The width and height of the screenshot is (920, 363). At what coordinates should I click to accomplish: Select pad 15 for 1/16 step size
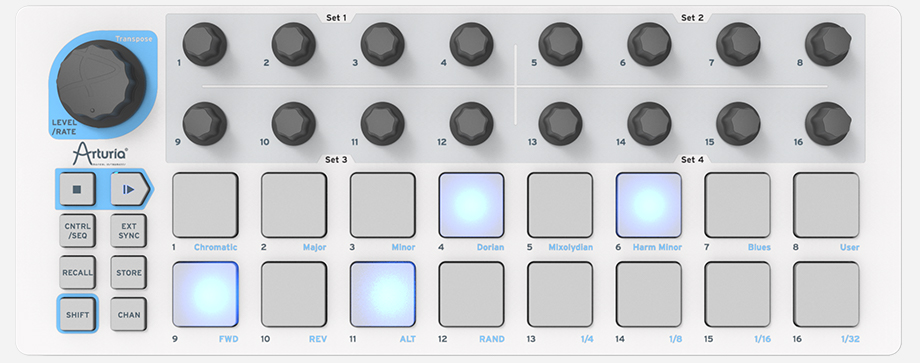tap(738, 294)
